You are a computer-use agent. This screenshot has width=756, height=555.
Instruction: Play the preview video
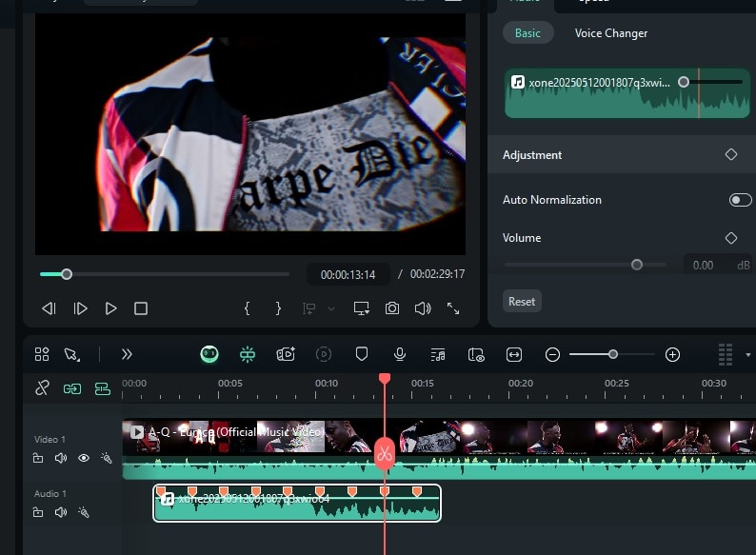pos(110,308)
